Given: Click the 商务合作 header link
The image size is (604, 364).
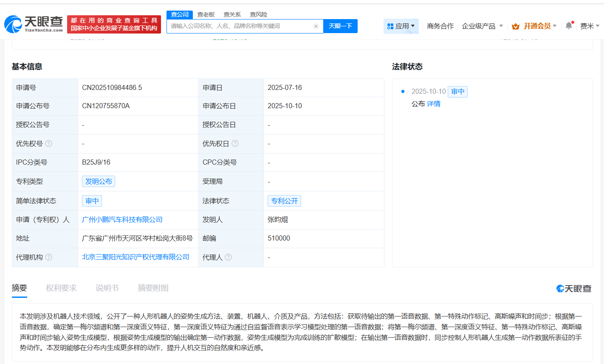Looking at the screenshot, I should pos(440,26).
